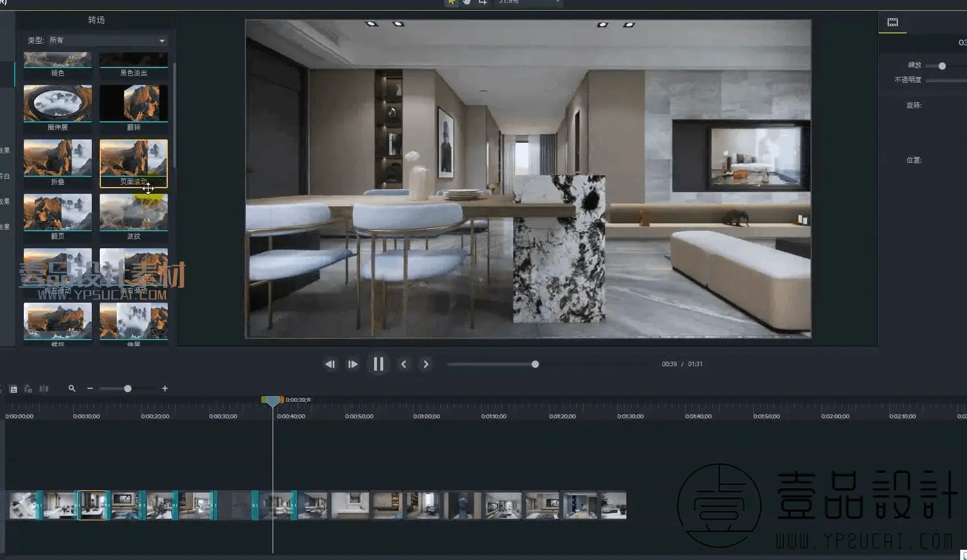Select the first floor-plan clip on the timeline
The image size is (967, 560).
pos(23,505)
